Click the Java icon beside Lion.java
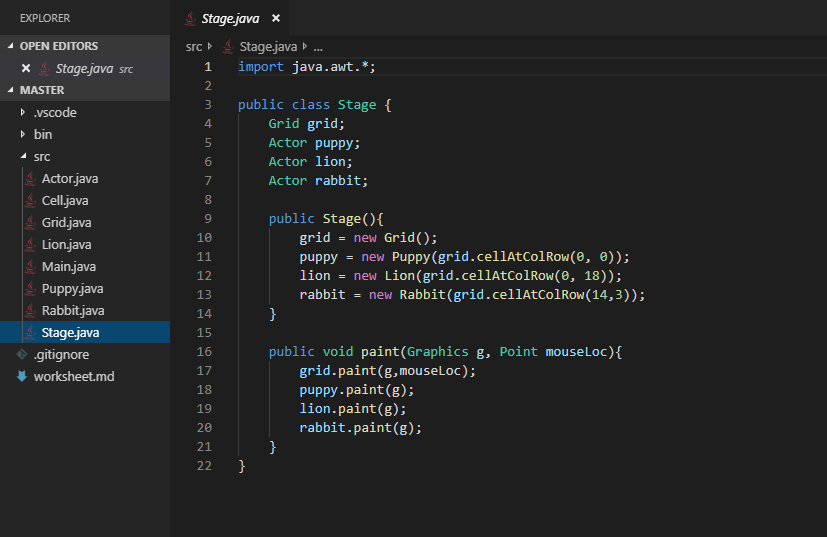Image resolution: width=827 pixels, height=537 pixels. tap(31, 245)
